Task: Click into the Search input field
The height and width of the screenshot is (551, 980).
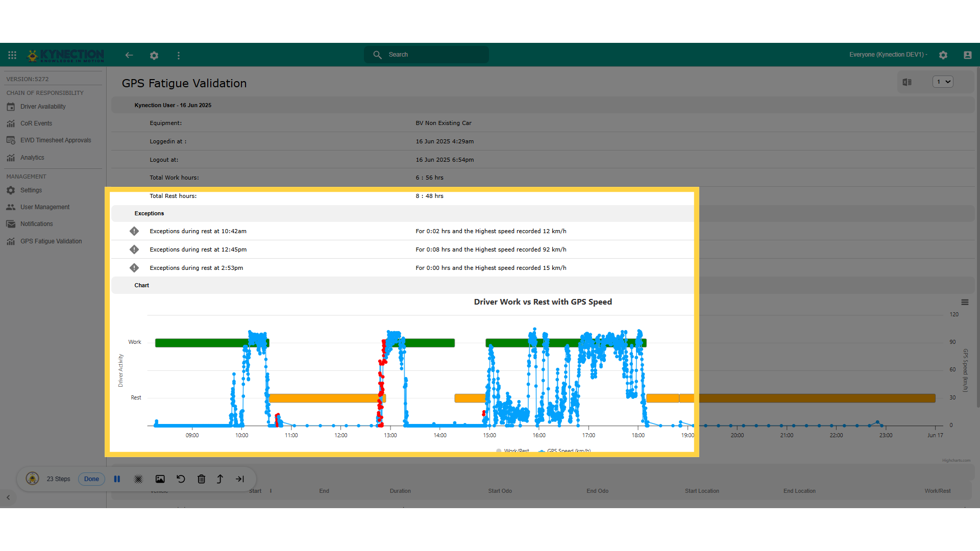Action: click(x=426, y=55)
